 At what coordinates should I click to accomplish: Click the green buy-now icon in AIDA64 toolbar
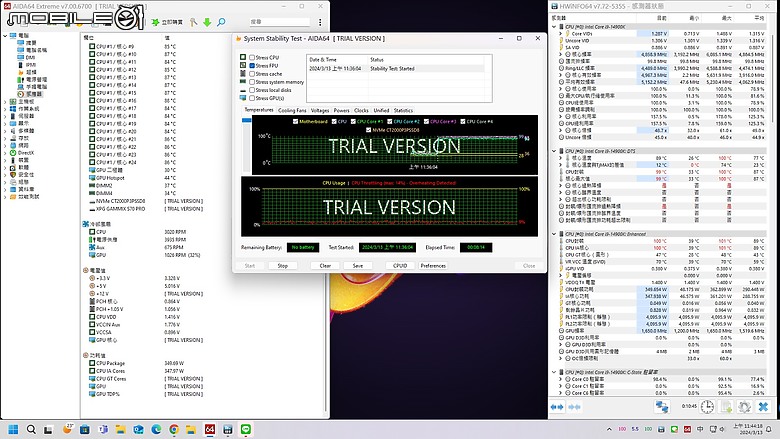pos(155,22)
